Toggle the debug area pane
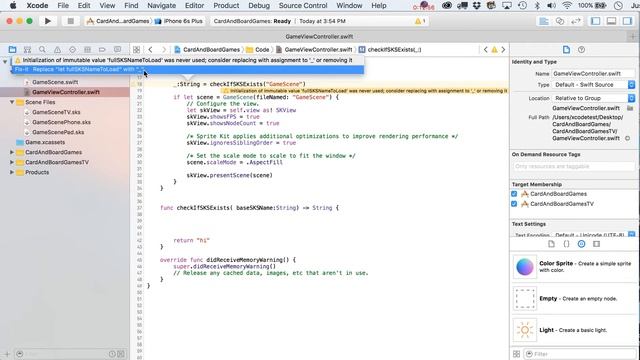Image resolution: width=640 pixels, height=360 pixels. pos(611,21)
